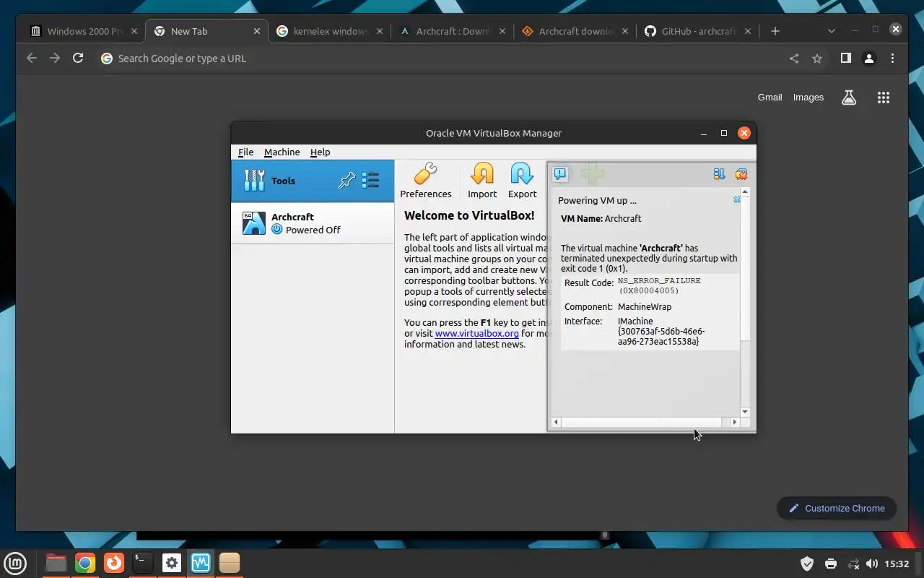Viewport: 924px width, 578px height.
Task: Go back in Chrome
Action: pos(31,59)
